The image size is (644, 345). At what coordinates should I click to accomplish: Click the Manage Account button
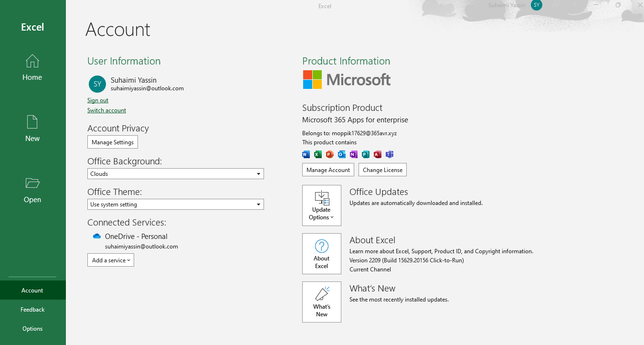click(x=328, y=170)
